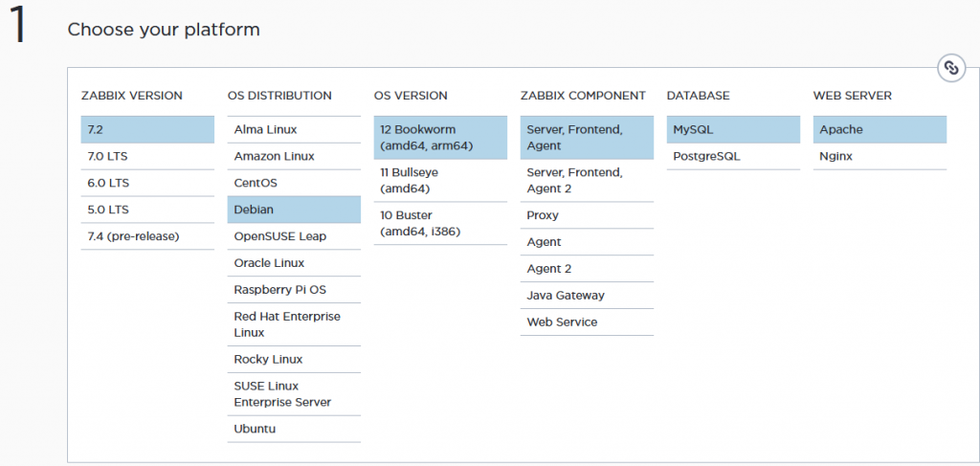
Task: Select Ubuntu as OS distribution
Action: pos(294,429)
